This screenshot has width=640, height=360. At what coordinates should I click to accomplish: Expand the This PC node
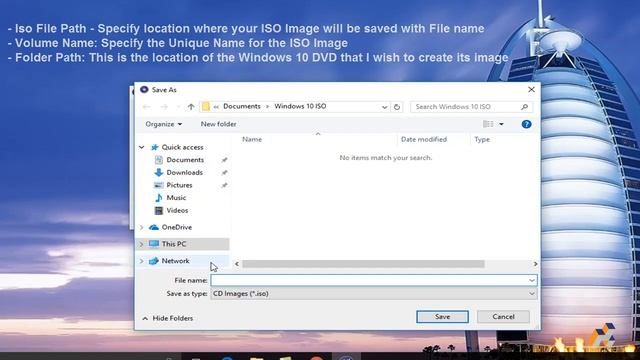(142, 244)
